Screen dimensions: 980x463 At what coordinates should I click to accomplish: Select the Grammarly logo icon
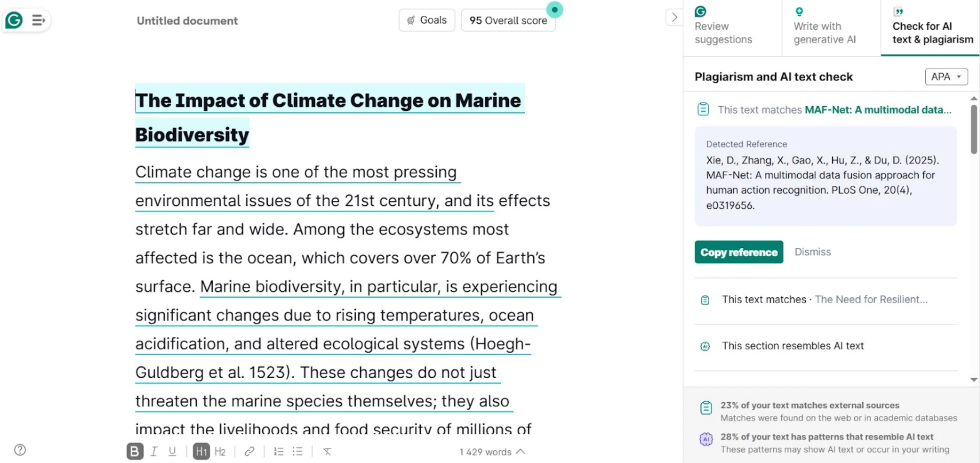tap(13, 20)
